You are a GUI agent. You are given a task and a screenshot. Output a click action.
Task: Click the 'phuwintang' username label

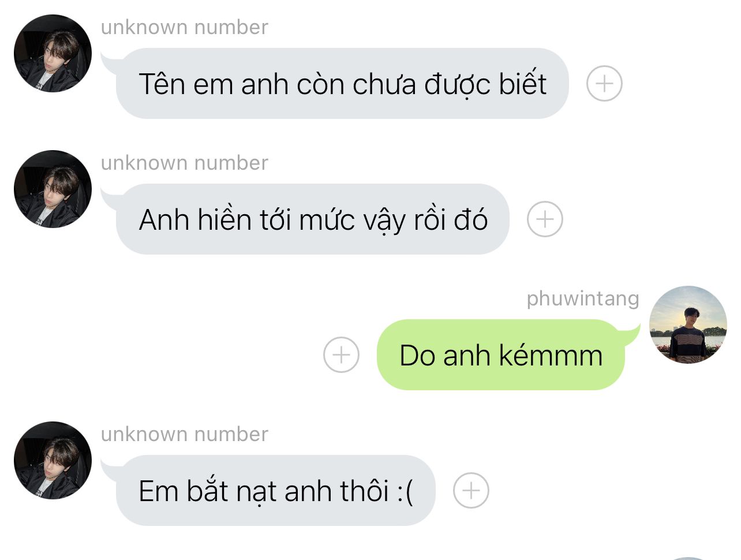pyautogui.click(x=583, y=298)
